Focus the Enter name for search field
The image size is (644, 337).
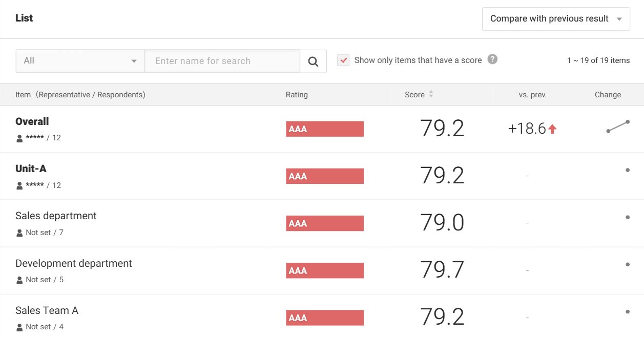(222, 61)
